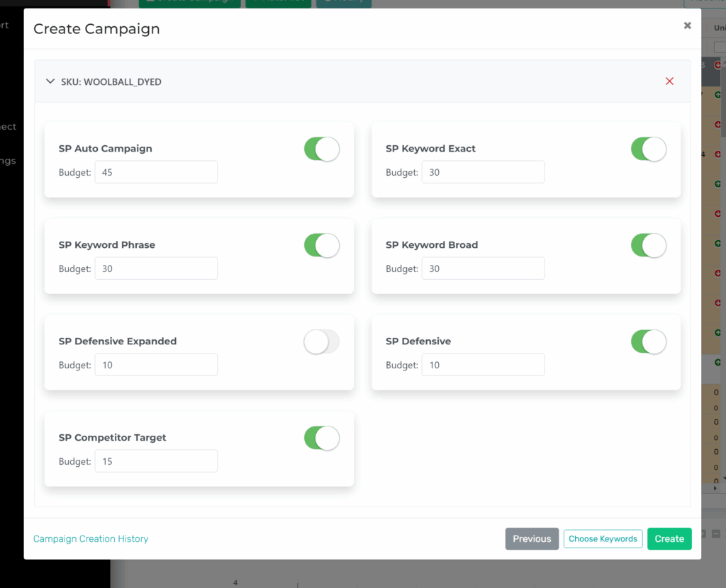Edit SP Keyword Broad budget value
Viewport: 726px width, 588px height.
point(483,268)
